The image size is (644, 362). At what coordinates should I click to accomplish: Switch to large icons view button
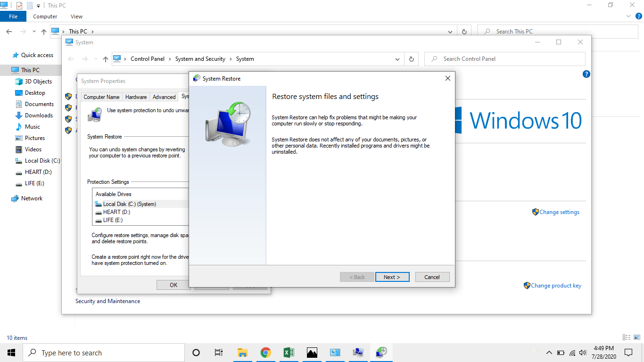pos(637,337)
